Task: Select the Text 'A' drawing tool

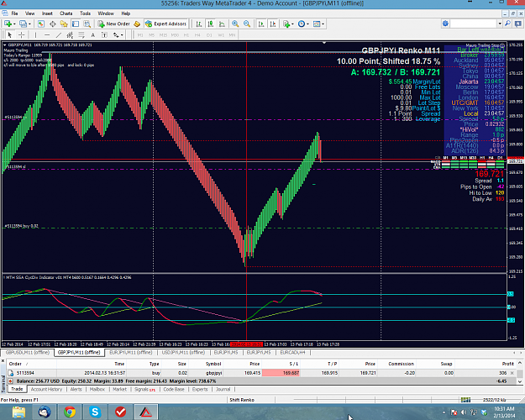Action: 92,34
